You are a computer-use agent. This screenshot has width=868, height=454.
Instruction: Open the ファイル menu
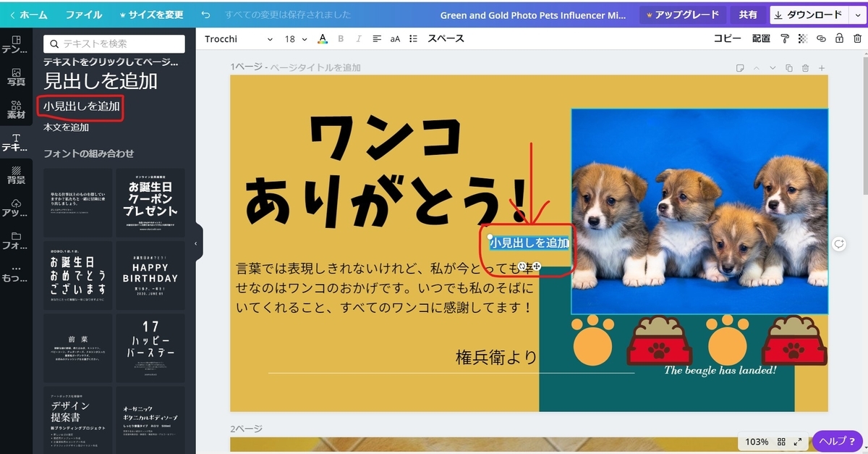pos(85,14)
